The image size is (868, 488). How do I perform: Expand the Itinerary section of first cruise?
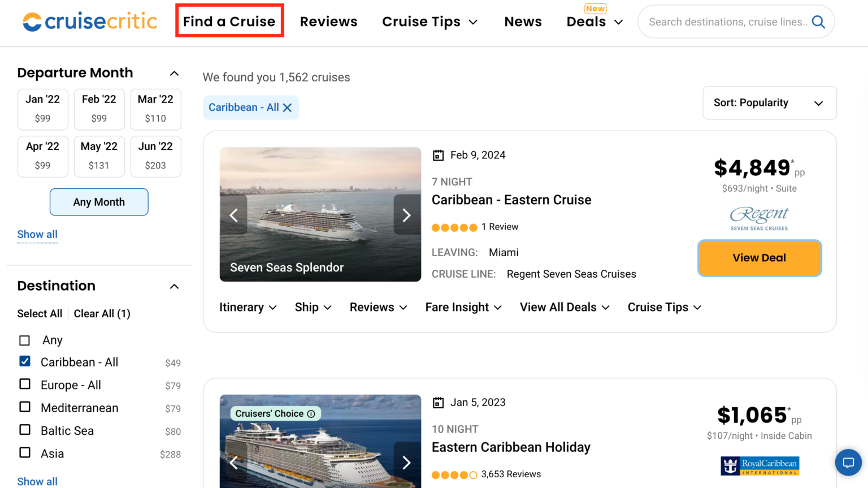[248, 307]
